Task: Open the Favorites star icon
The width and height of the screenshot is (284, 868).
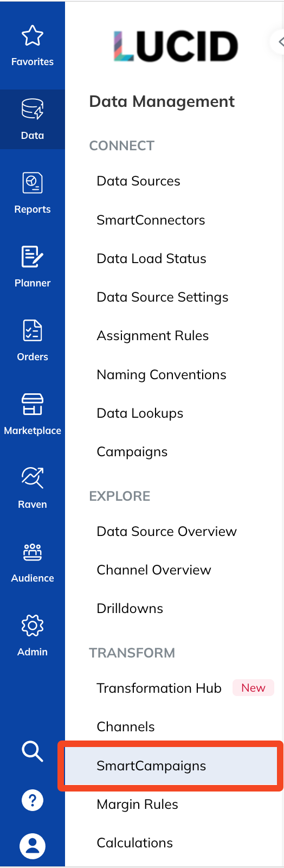Action: 33,36
